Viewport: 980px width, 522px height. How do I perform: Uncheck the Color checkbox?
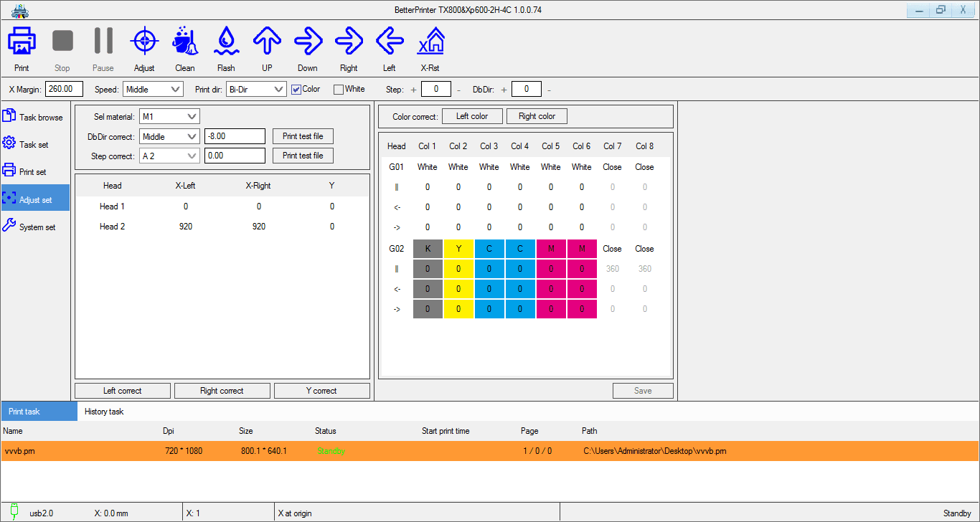click(296, 90)
